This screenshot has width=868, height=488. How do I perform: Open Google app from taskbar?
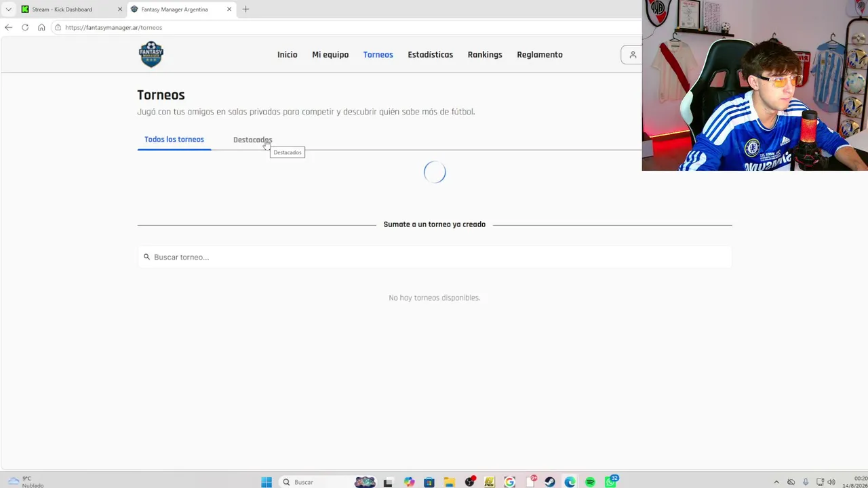509,482
